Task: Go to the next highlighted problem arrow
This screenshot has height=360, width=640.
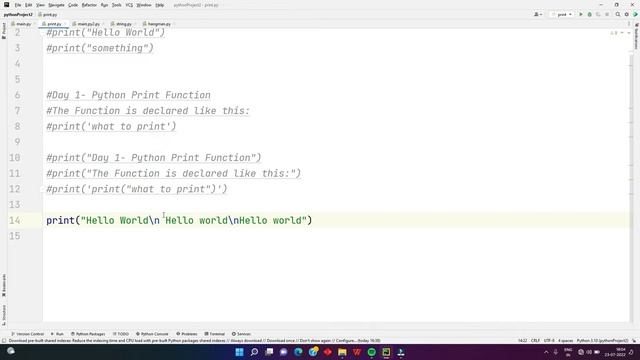Action: tap(629, 33)
